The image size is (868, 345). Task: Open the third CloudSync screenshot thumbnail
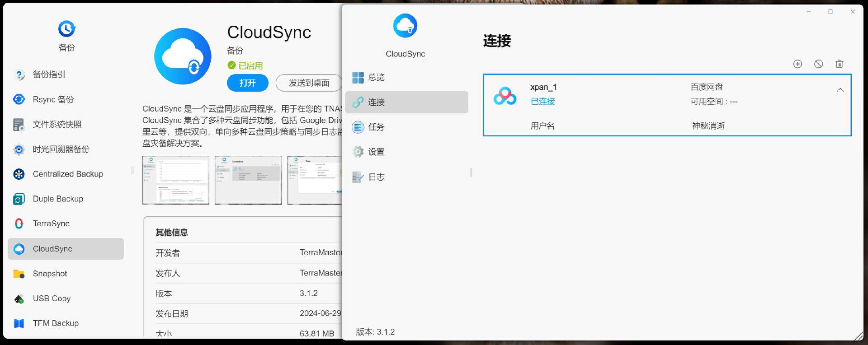coord(315,180)
